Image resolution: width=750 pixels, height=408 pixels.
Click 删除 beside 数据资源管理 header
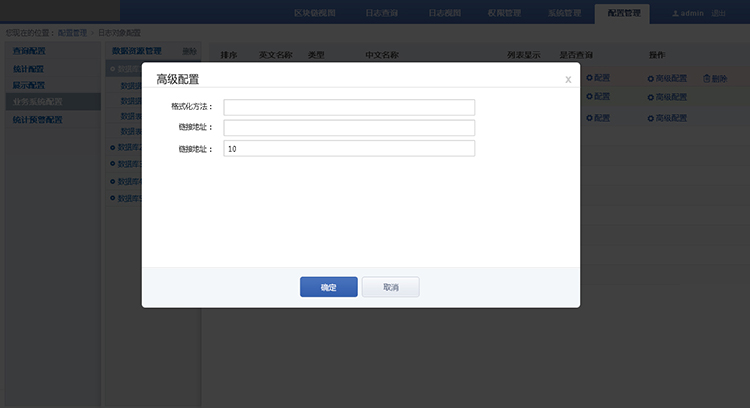[189, 51]
